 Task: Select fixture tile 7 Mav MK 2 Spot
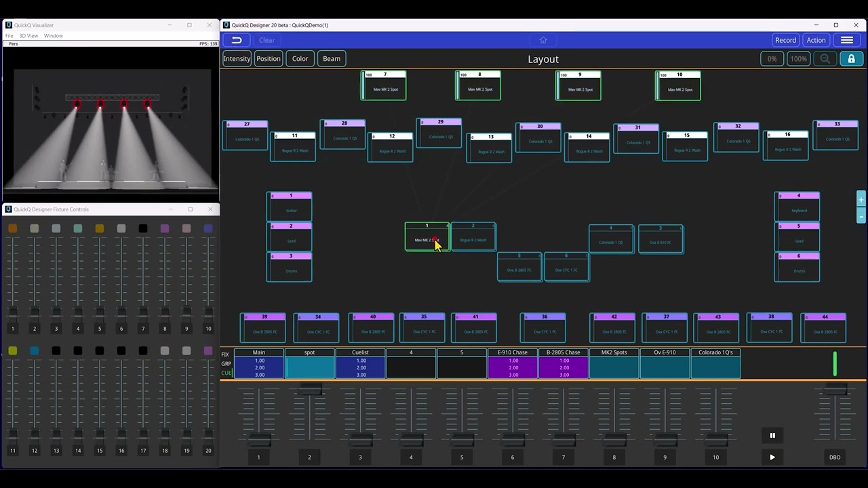pyautogui.click(x=384, y=85)
